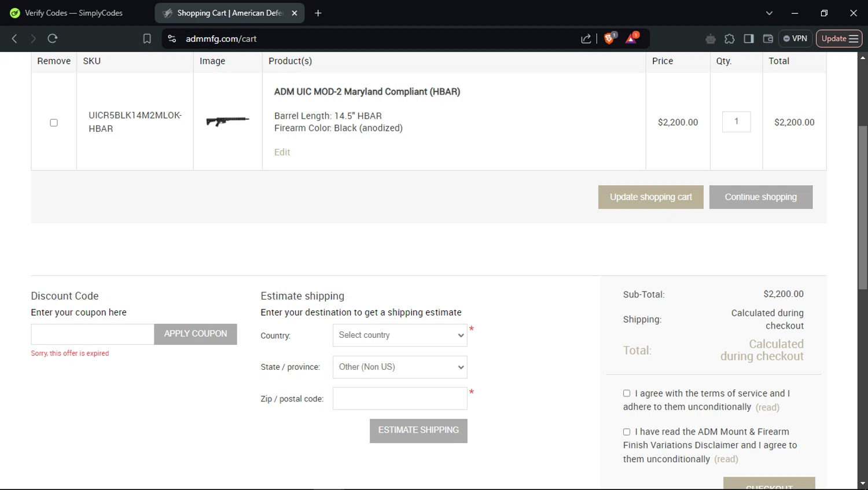The height and width of the screenshot is (490, 868).
Task: Open the VPN button
Action: 795,39
